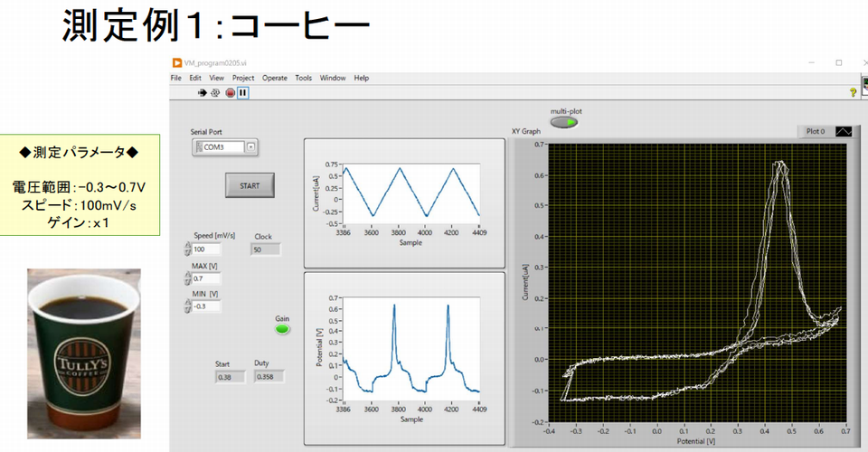Click the Plot 0 legend line icon
Viewport: 868px width, 452px height.
[843, 131]
